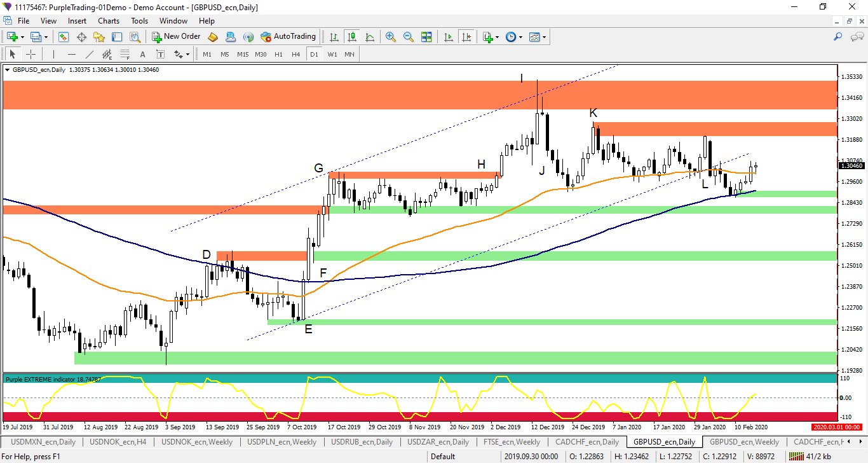Open the Charts menu
The width and height of the screenshot is (868, 463).
[x=109, y=21]
